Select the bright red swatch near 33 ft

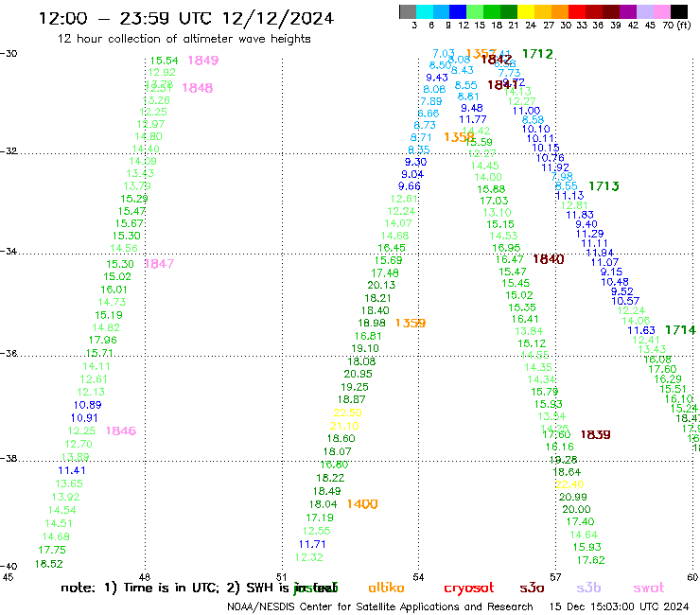tap(577, 11)
